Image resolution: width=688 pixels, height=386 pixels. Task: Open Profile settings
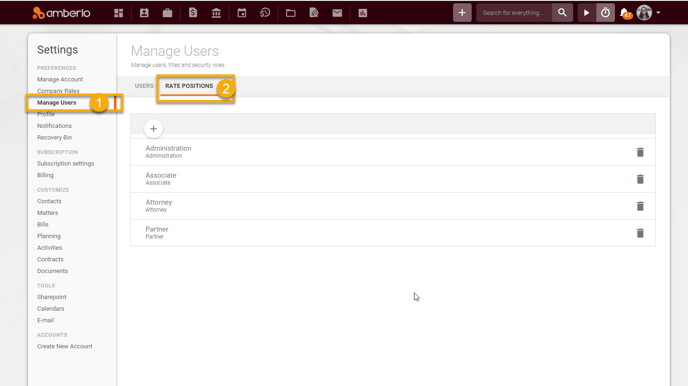coord(46,114)
